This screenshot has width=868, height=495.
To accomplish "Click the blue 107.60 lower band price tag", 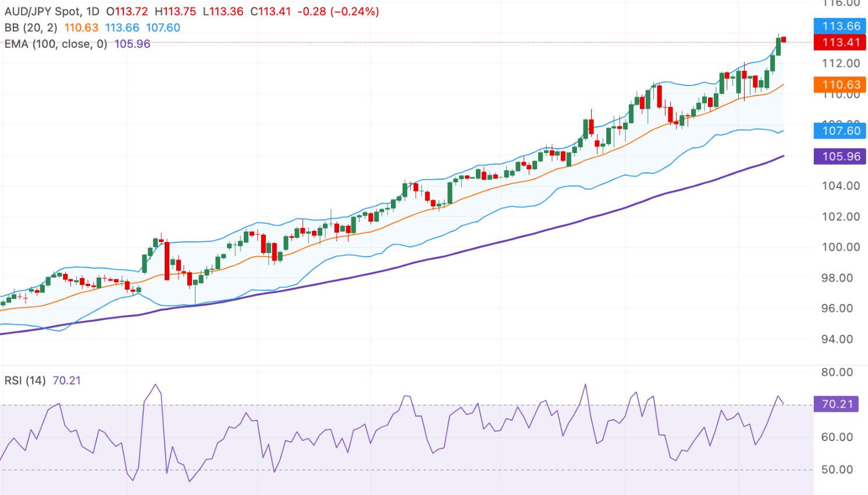I will [x=840, y=131].
